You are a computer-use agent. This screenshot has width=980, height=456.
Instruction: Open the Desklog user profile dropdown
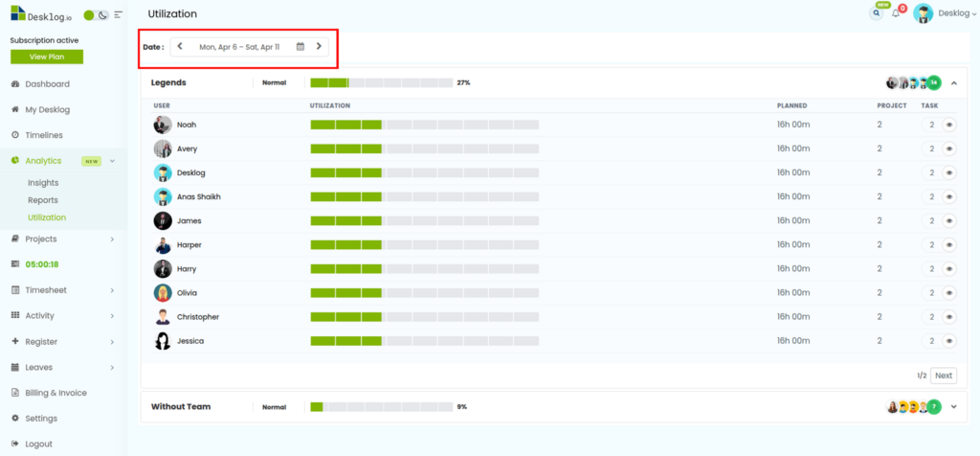943,13
